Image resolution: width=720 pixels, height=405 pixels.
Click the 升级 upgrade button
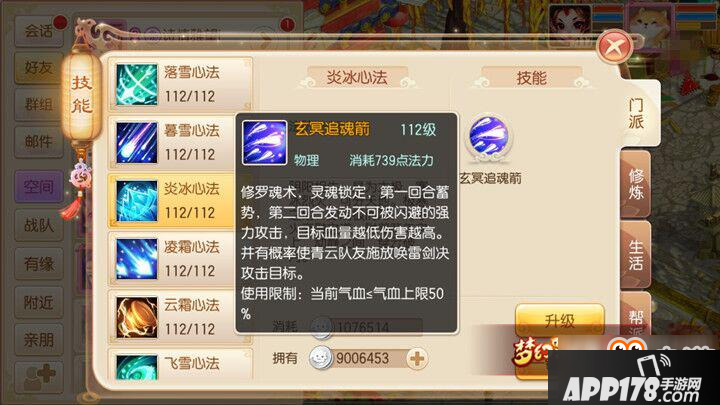559,321
